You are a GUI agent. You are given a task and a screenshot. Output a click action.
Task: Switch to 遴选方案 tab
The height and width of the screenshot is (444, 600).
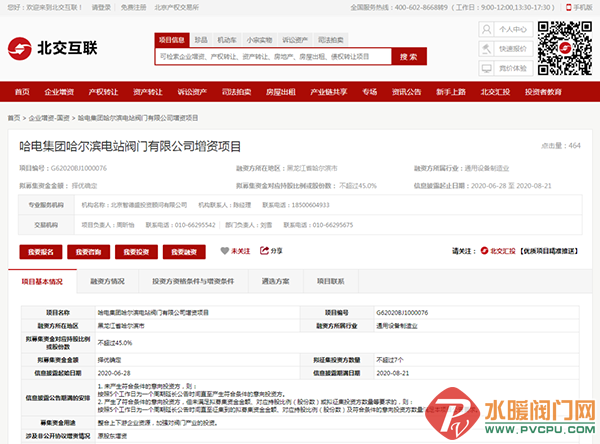276,281
